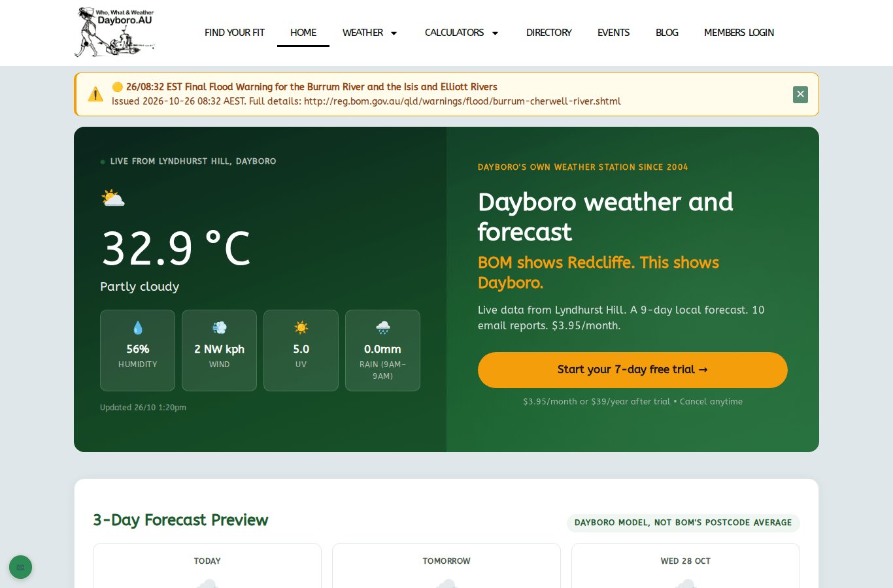Viewport: 893px width, 588px height.
Task: Click the flood warning issued details line
Action: click(x=366, y=101)
